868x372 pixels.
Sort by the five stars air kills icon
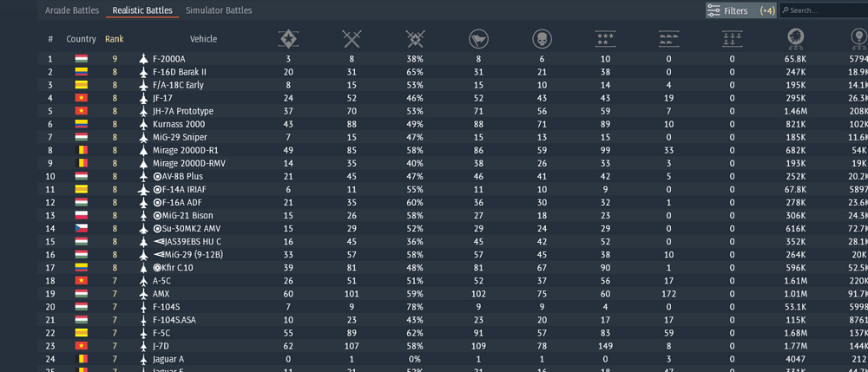[605, 38]
